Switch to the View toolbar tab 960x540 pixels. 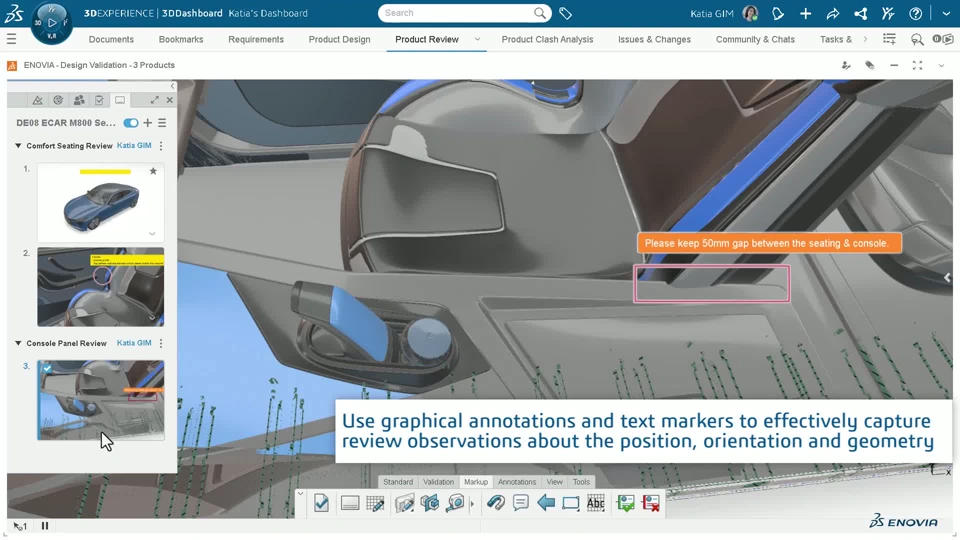pos(555,482)
